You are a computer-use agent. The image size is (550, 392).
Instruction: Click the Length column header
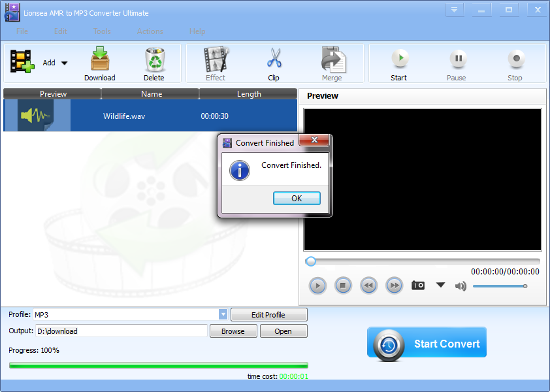[x=249, y=94]
